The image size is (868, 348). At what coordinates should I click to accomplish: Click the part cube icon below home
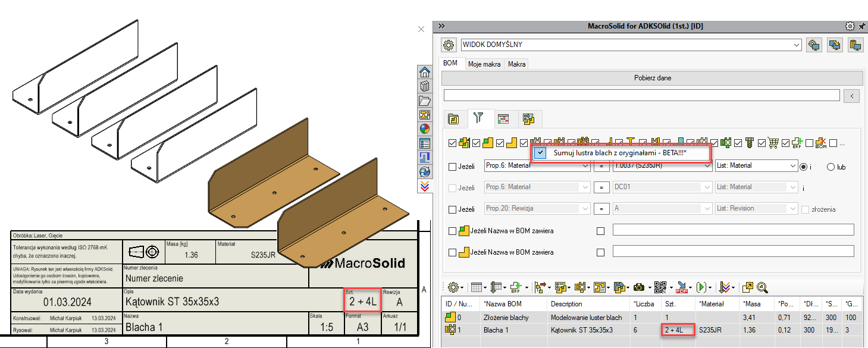pos(425,86)
